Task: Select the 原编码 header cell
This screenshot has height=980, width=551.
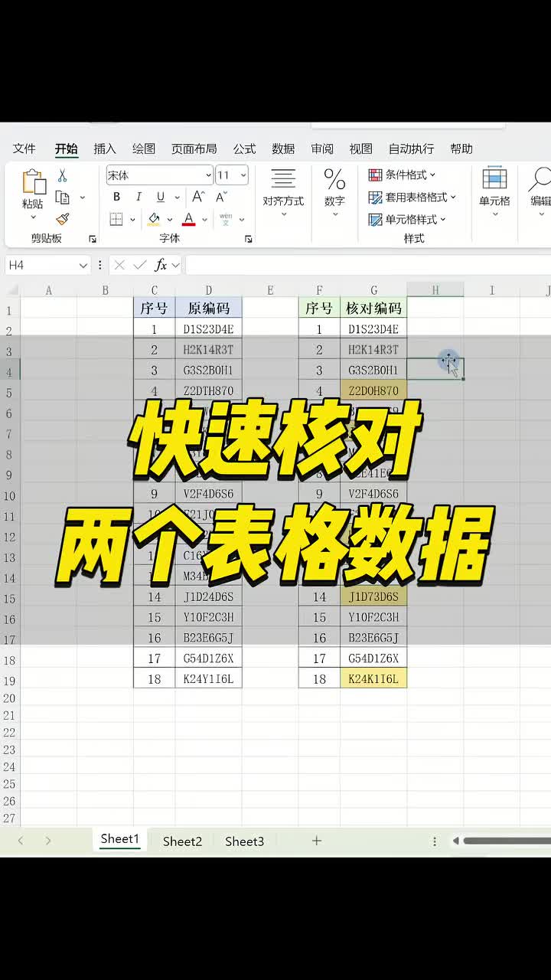Action: (208, 308)
